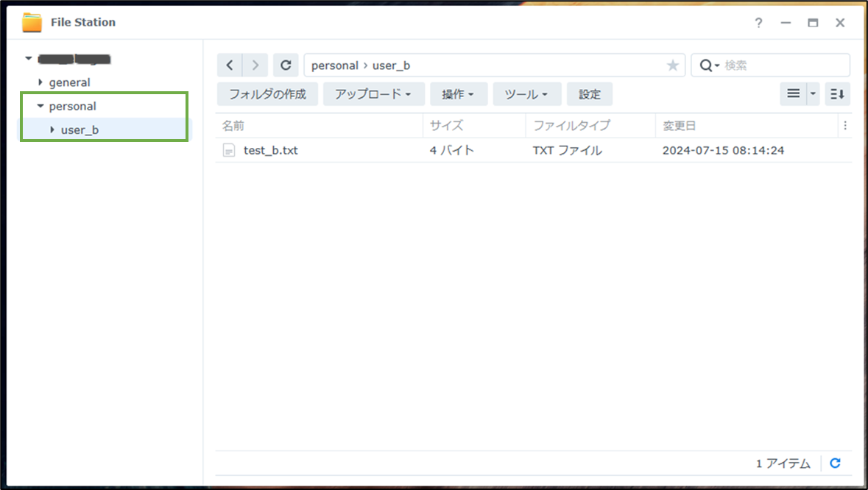Viewport: 868px width, 490px height.
Task: Open view mode dropdown arrow
Action: click(x=814, y=94)
